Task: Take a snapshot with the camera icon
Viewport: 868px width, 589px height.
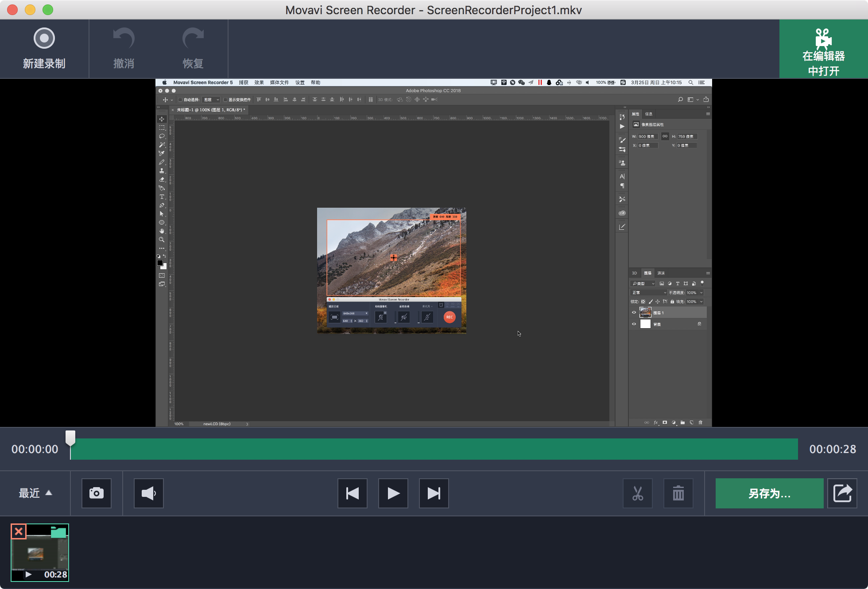Action: click(96, 493)
